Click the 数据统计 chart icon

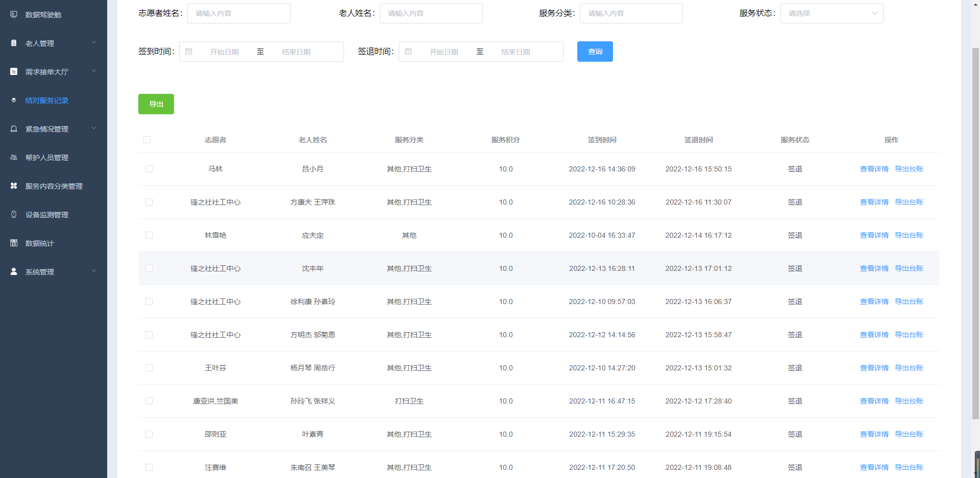(14, 243)
